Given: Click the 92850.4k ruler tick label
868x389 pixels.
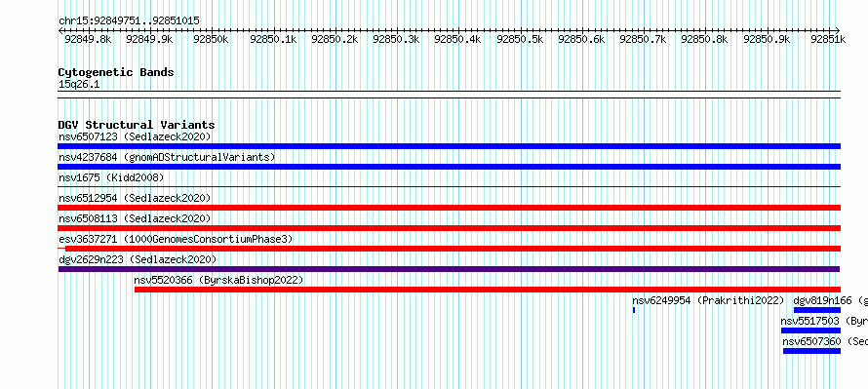Looking at the screenshot, I should 457,39.
